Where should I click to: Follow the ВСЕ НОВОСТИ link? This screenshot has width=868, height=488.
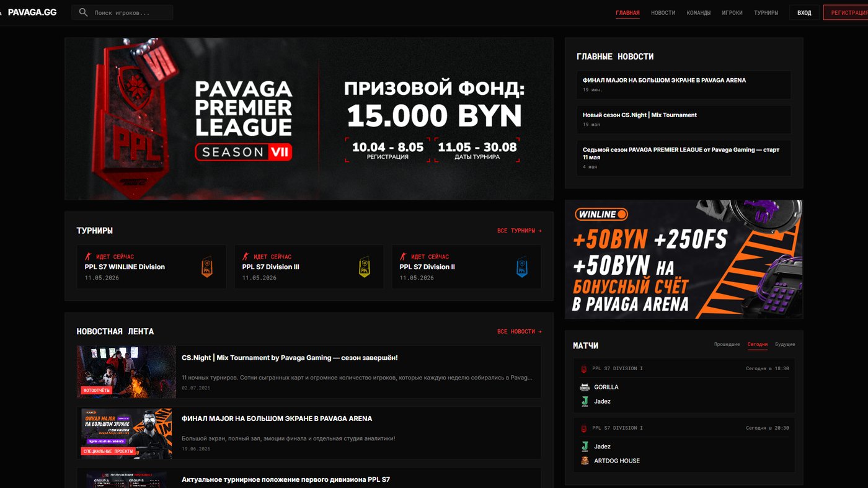[519, 332]
